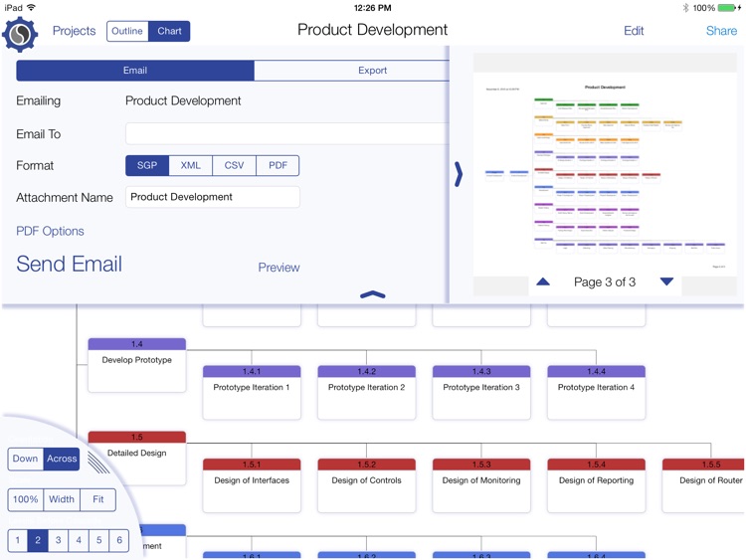The width and height of the screenshot is (746, 560).
Task: Tap the gear-shaped app logo icon
Action: click(x=20, y=34)
